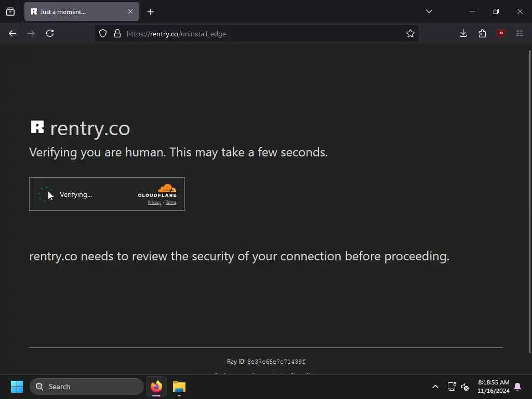Click the taskbar Search box
The height and width of the screenshot is (399, 532).
[87, 387]
